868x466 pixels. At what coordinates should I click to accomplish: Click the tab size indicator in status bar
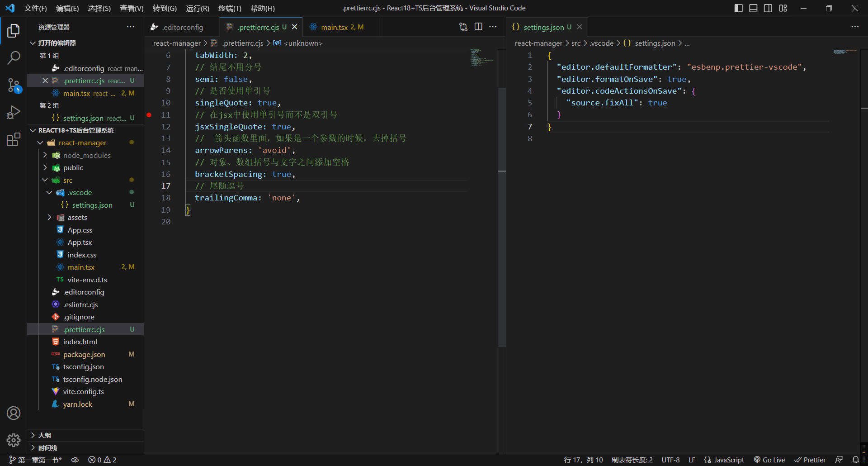coord(632,460)
